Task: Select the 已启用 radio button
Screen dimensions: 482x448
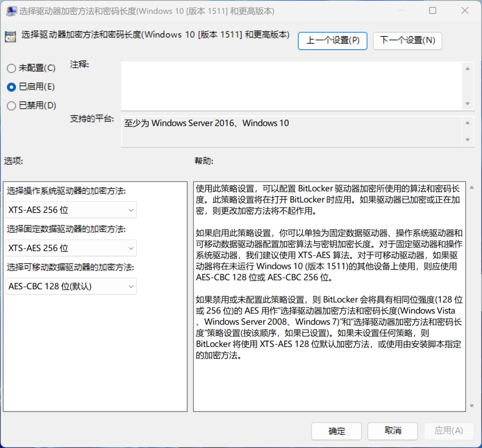Action: tap(11, 87)
